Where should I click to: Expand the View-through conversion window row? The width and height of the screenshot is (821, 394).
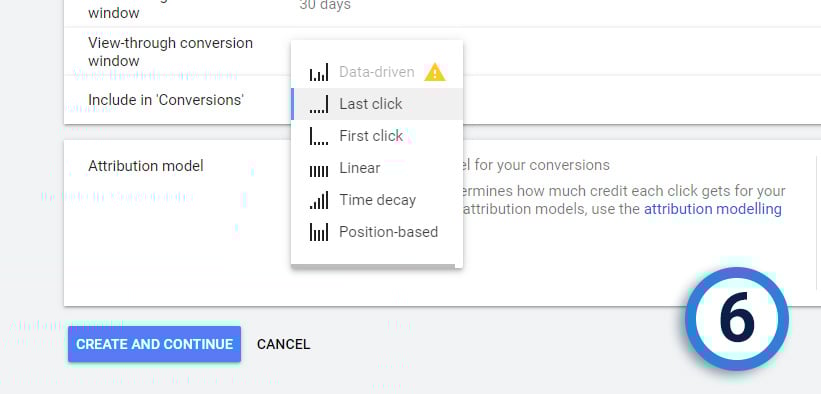pos(442,51)
